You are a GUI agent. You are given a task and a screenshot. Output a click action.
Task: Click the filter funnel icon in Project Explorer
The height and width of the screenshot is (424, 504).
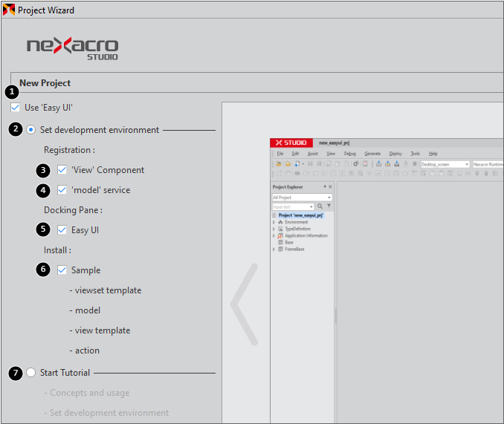(329, 206)
